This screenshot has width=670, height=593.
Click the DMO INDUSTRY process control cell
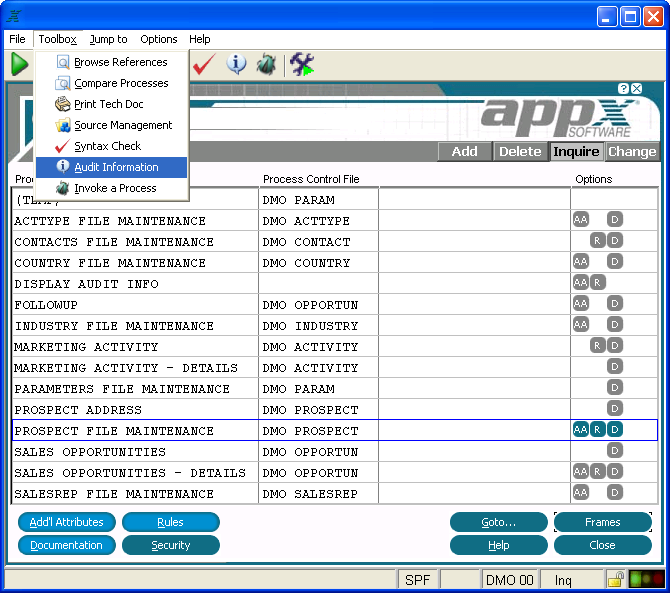[318, 326]
